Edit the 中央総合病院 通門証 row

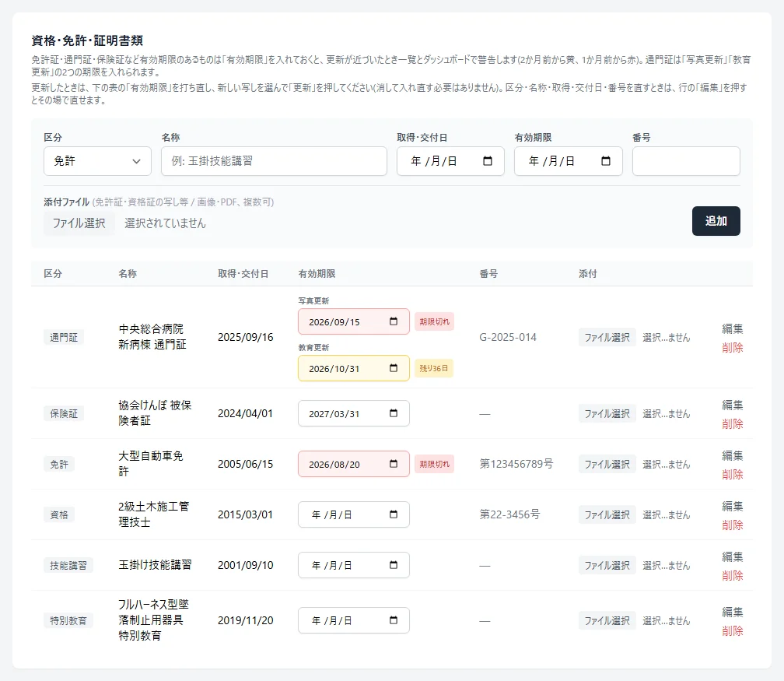click(733, 328)
